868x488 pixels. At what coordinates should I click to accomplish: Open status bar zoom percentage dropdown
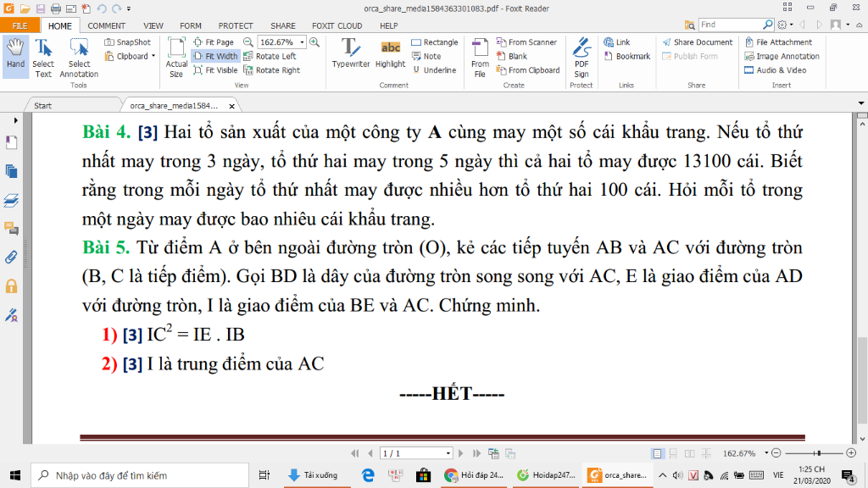[766, 452]
